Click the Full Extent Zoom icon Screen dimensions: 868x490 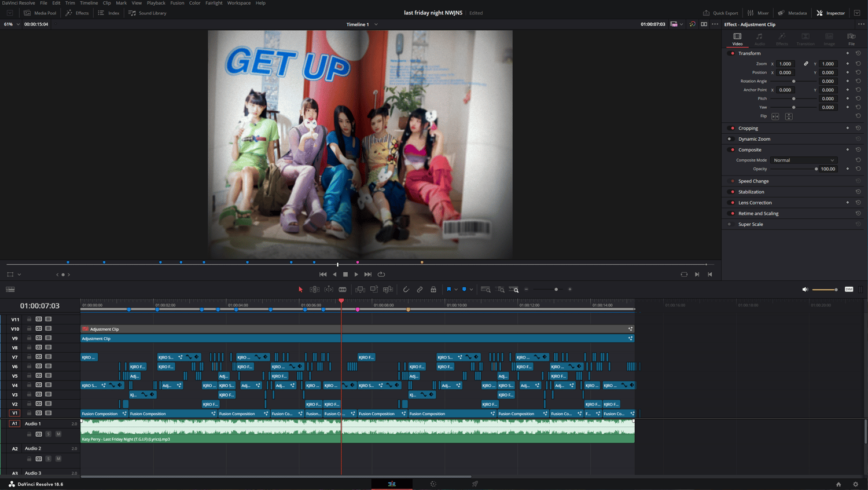[x=486, y=290]
